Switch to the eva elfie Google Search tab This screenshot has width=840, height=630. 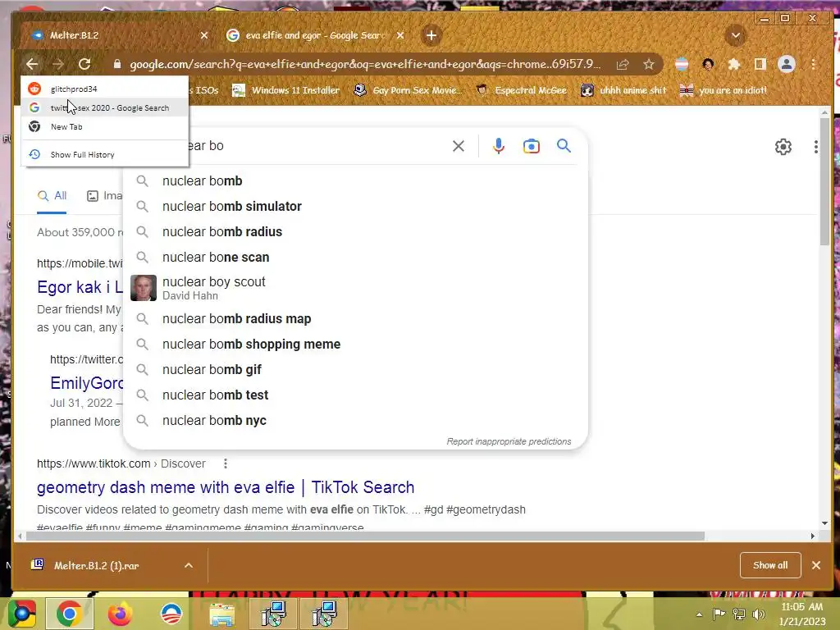314,35
